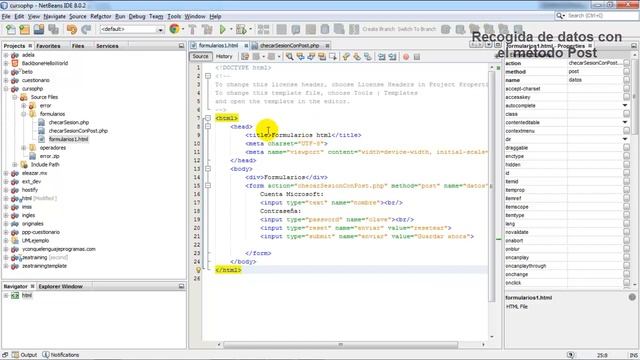Close the formularios1.html editor tab
Screen dimensions: 640x360
coord(246,46)
